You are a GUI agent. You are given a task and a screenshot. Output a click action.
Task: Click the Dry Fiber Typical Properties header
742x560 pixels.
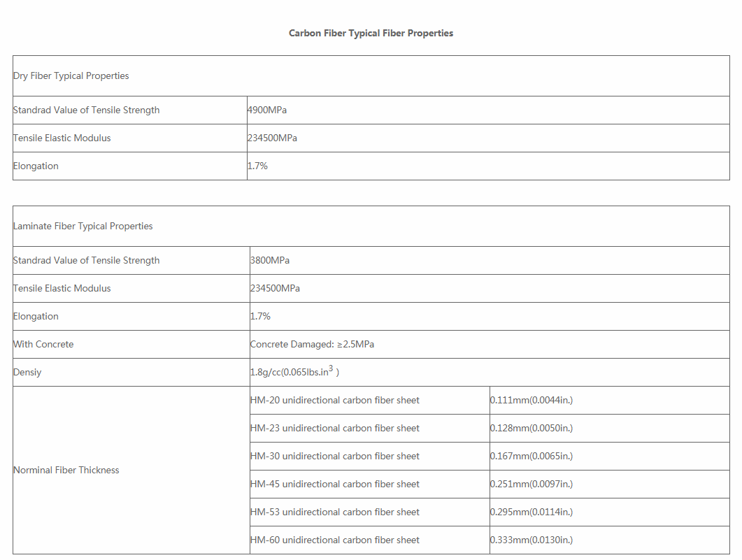71,76
